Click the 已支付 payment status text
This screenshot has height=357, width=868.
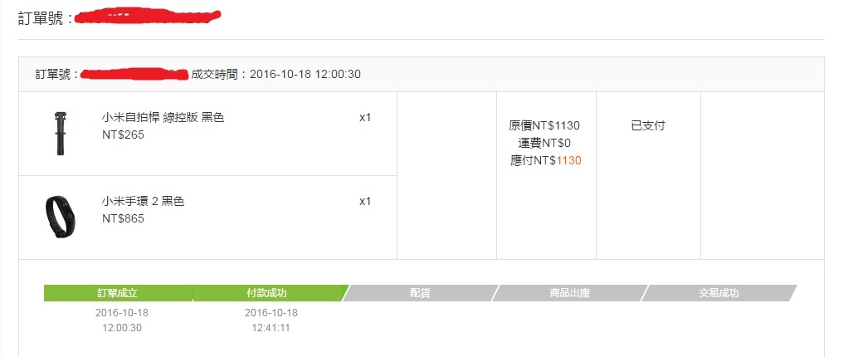pyautogui.click(x=647, y=125)
